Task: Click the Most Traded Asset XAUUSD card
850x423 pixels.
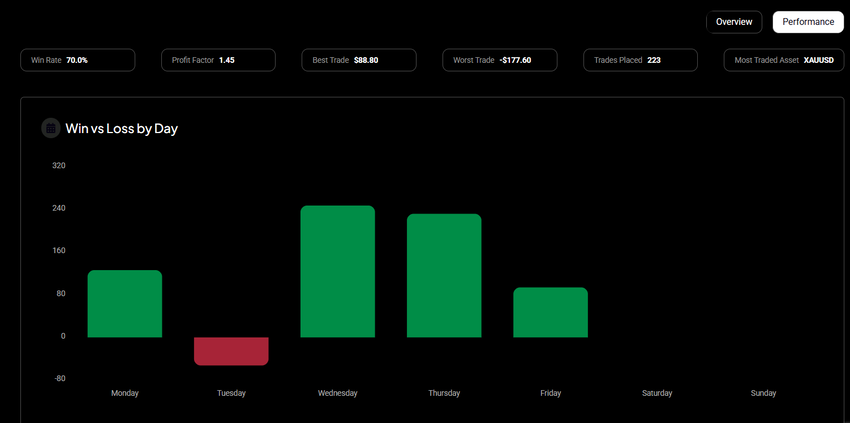Action: pos(781,60)
